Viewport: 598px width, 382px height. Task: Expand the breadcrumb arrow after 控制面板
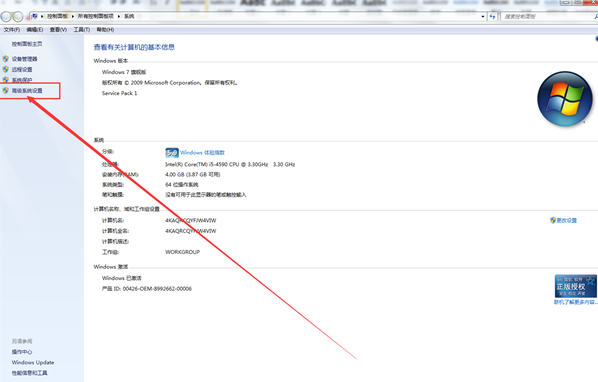coord(72,16)
